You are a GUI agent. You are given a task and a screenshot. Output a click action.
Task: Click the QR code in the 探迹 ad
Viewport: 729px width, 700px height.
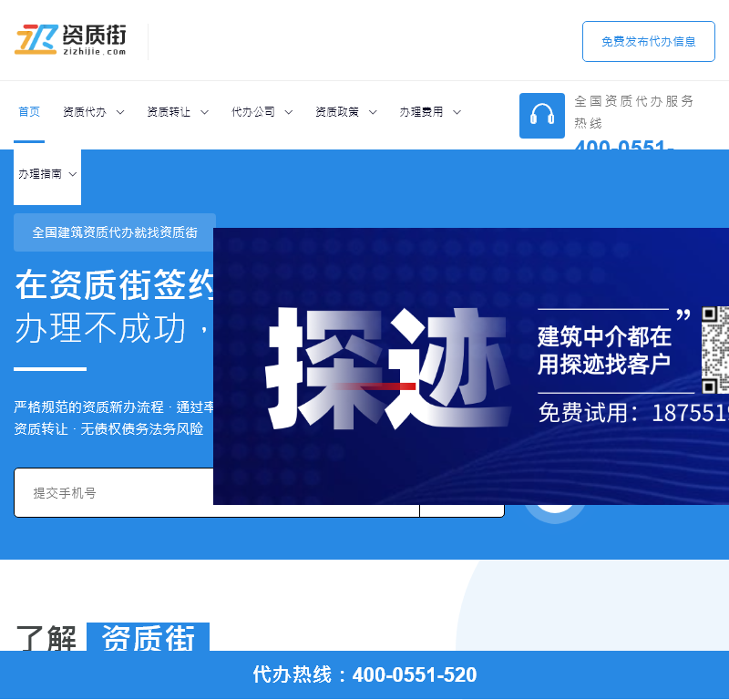click(715, 350)
